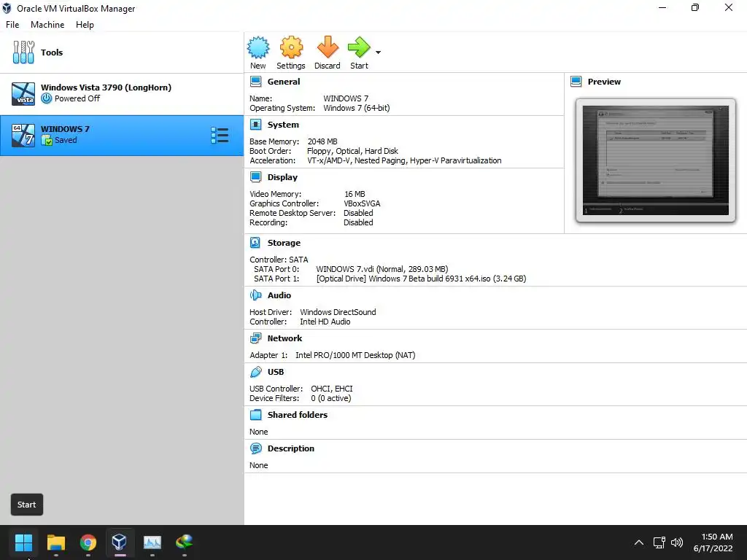Open the Audio settings heading link
This screenshot has width=747, height=560.
point(279,295)
